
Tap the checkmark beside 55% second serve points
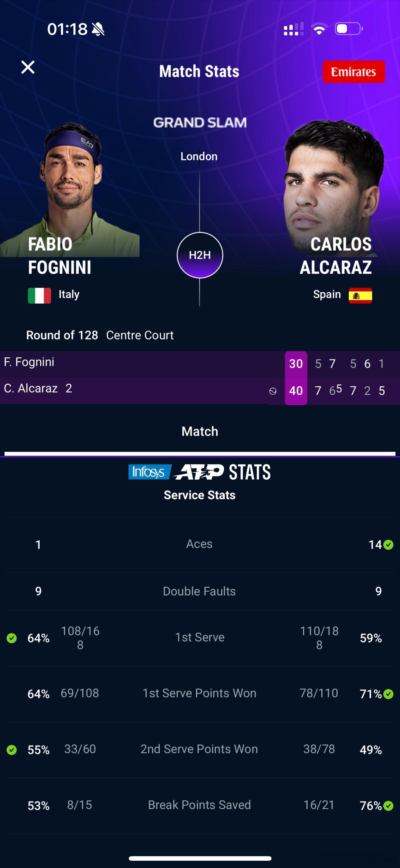point(12,750)
